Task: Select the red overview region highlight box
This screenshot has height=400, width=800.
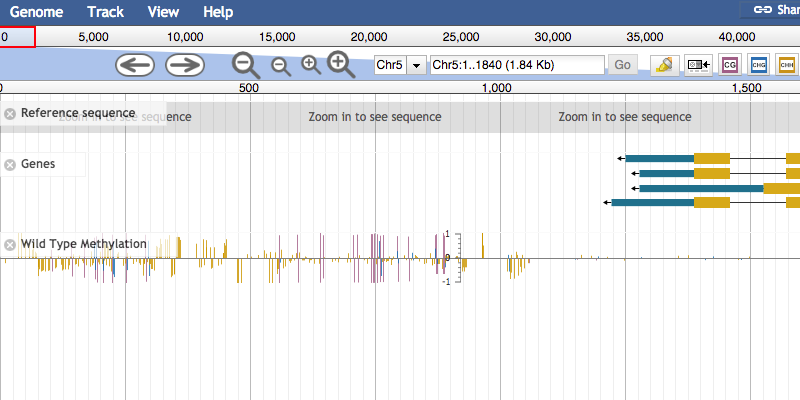Action: (x=17, y=37)
